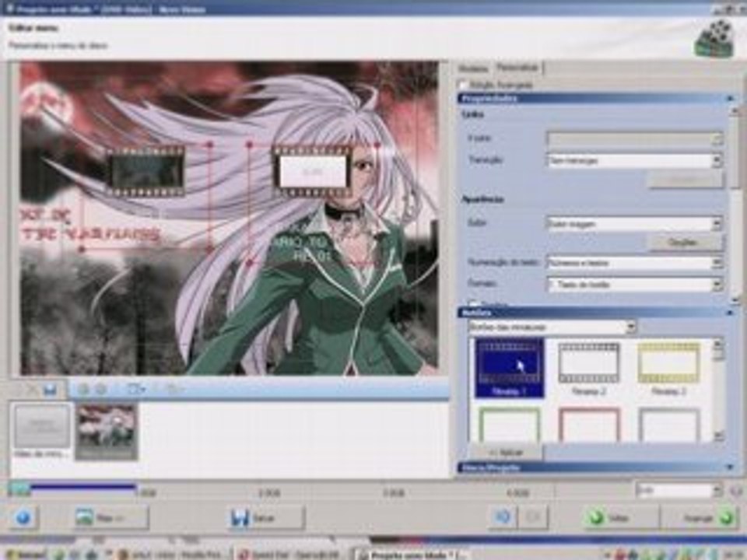
Task: Click the Mais button in the bottom bar
Action: (x=110, y=517)
